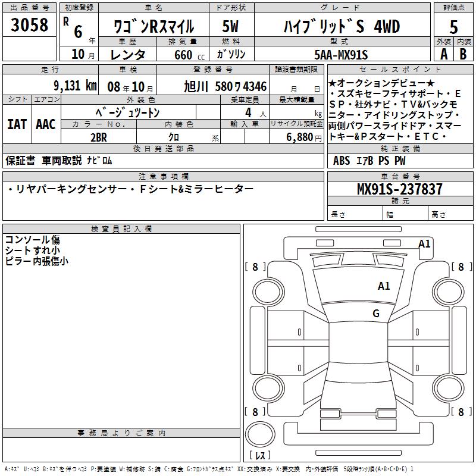Image resolution: width=476 pixels, height=476 pixels.
Task: Click the door shape value 5W
Action: 230,26
